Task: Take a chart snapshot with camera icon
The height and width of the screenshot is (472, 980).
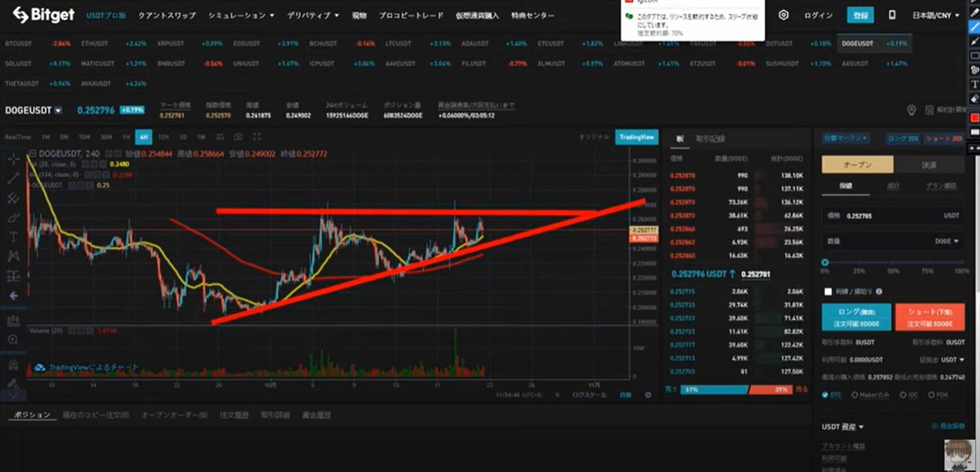Action: pyautogui.click(x=239, y=137)
